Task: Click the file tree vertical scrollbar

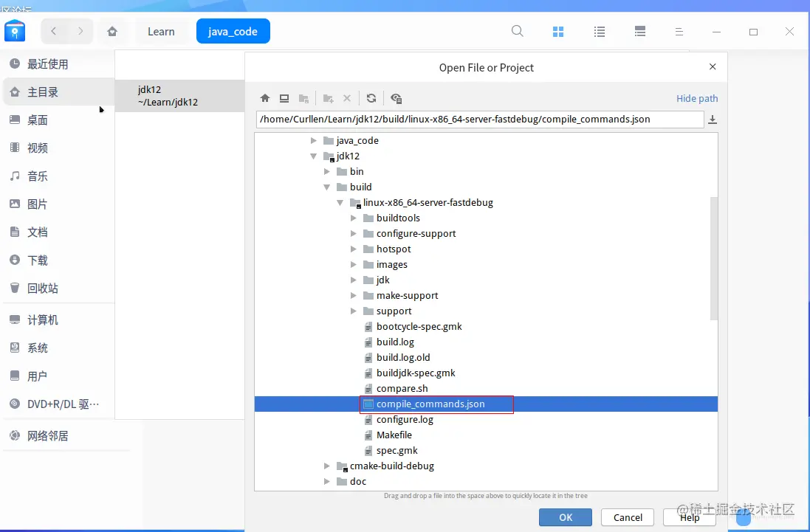Action: (714, 258)
